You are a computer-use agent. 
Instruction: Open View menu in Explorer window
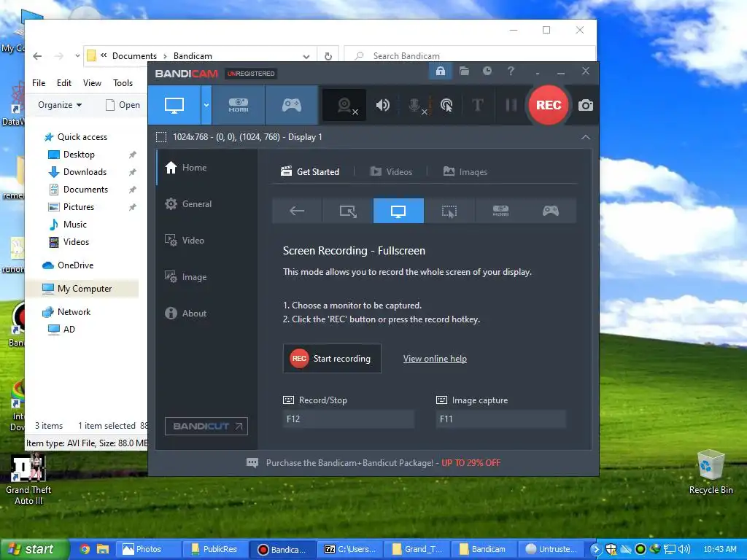[92, 83]
